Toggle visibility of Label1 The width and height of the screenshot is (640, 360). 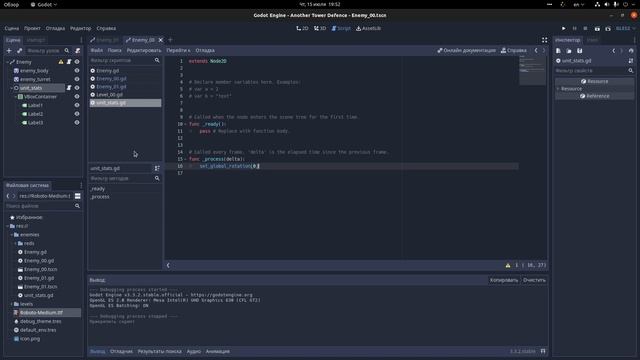point(77,105)
